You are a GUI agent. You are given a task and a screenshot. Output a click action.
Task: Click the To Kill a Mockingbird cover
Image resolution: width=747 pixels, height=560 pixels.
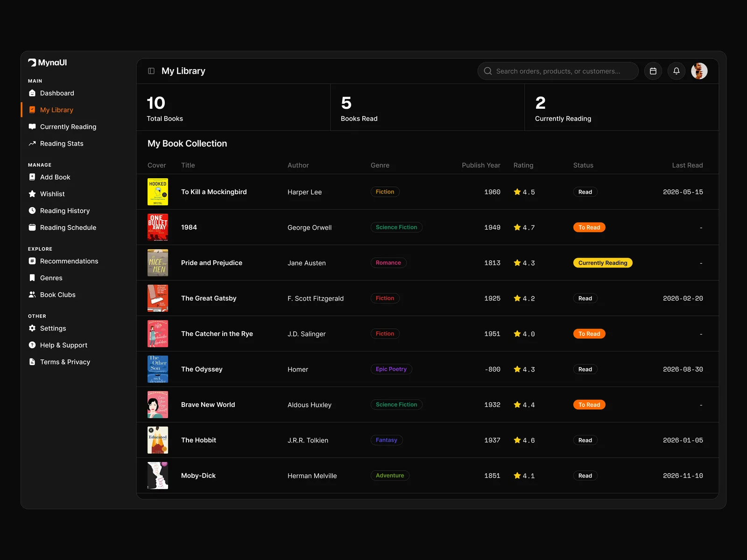158,192
